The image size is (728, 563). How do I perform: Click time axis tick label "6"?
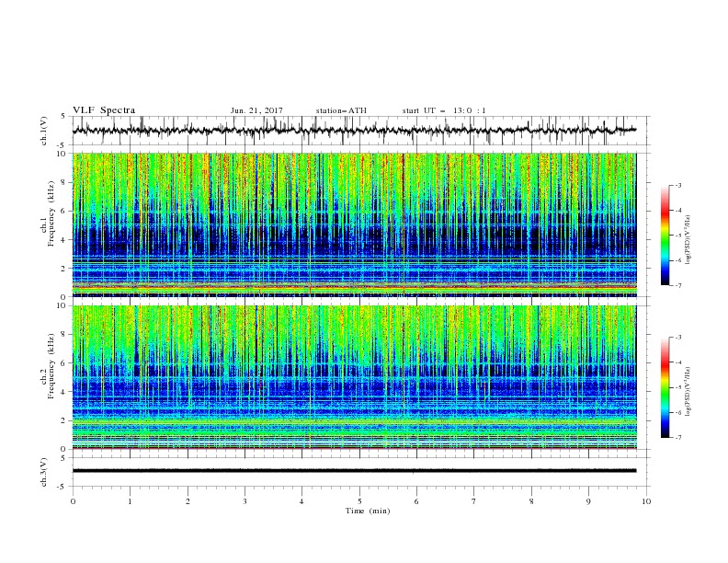(x=416, y=501)
